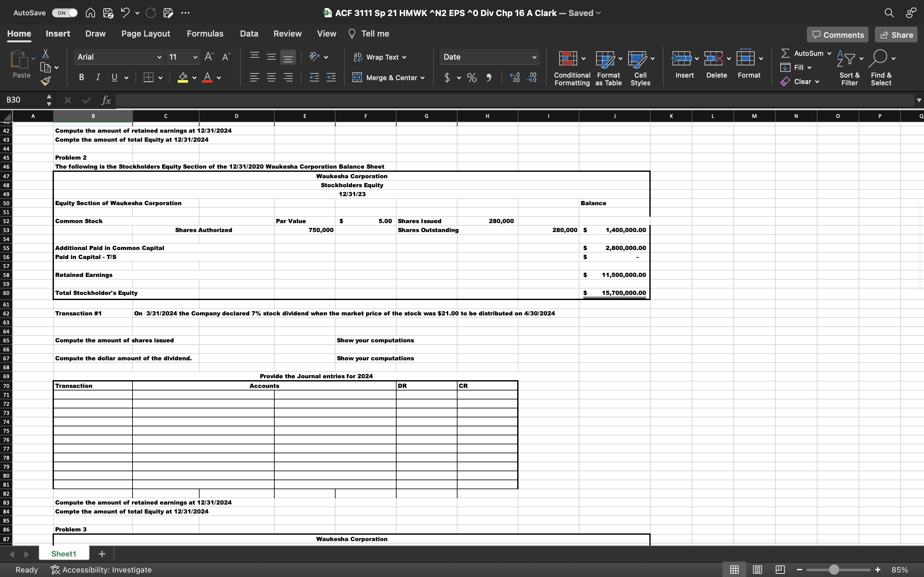
Task: Expand the Date number format dropdown
Action: (x=534, y=57)
